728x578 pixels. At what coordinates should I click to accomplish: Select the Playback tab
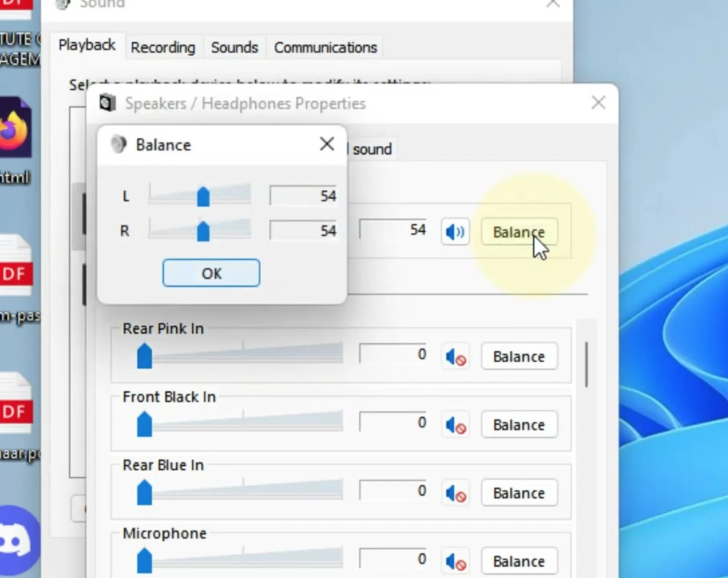[x=86, y=45]
